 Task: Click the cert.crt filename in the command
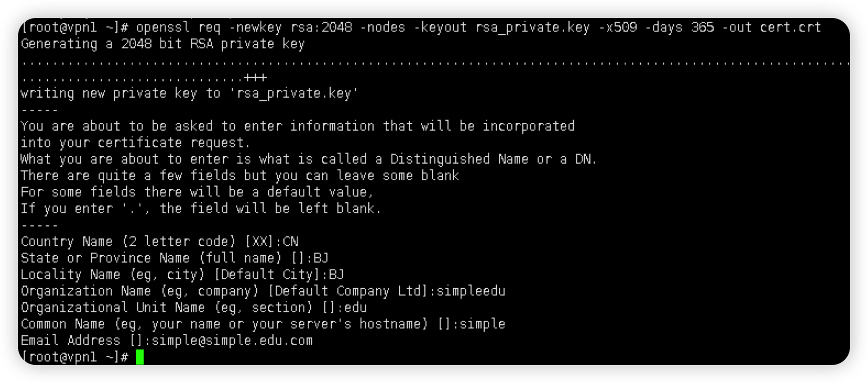click(790, 27)
